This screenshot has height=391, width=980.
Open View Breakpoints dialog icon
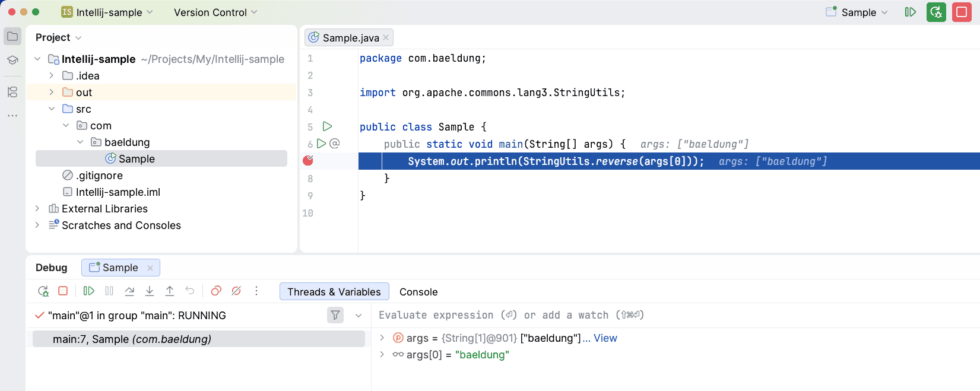coord(216,291)
